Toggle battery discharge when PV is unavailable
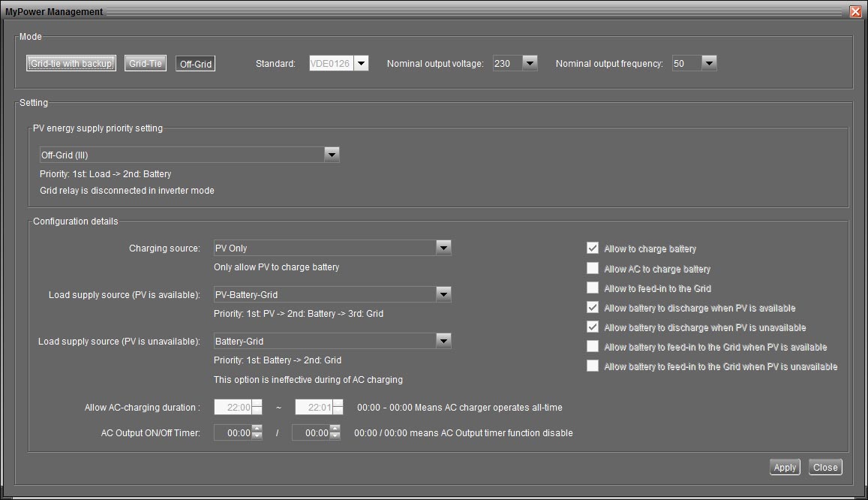 (x=593, y=327)
